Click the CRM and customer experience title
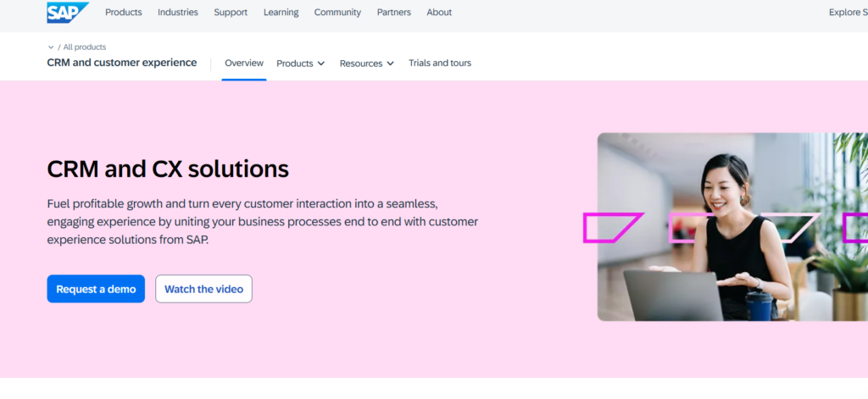This screenshot has width=868, height=399. coord(122,63)
